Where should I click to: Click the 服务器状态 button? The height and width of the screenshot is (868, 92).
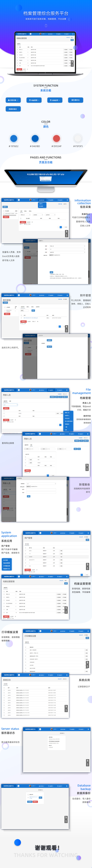point(76,100)
